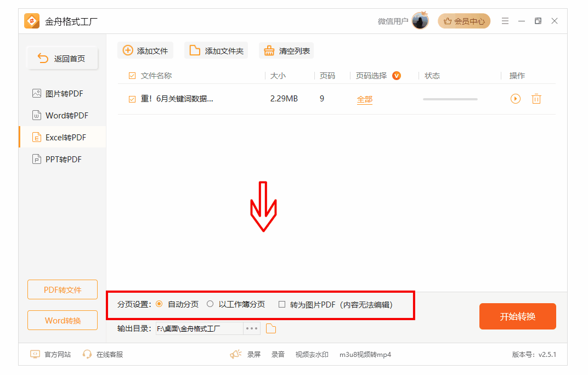Open output folder via folder icon
This screenshot has height=375, width=588.
click(271, 328)
